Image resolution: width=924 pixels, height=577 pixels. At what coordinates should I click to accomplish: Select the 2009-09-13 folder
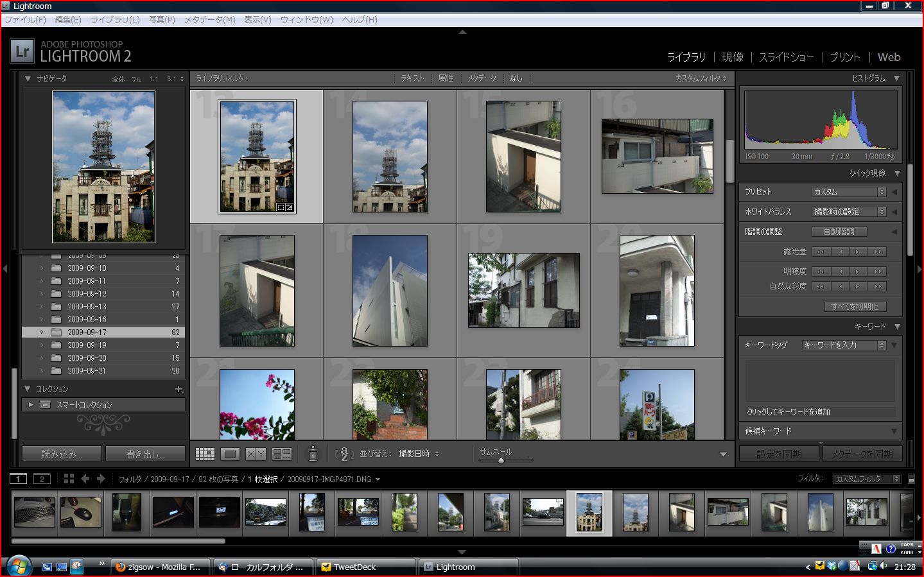pos(87,307)
